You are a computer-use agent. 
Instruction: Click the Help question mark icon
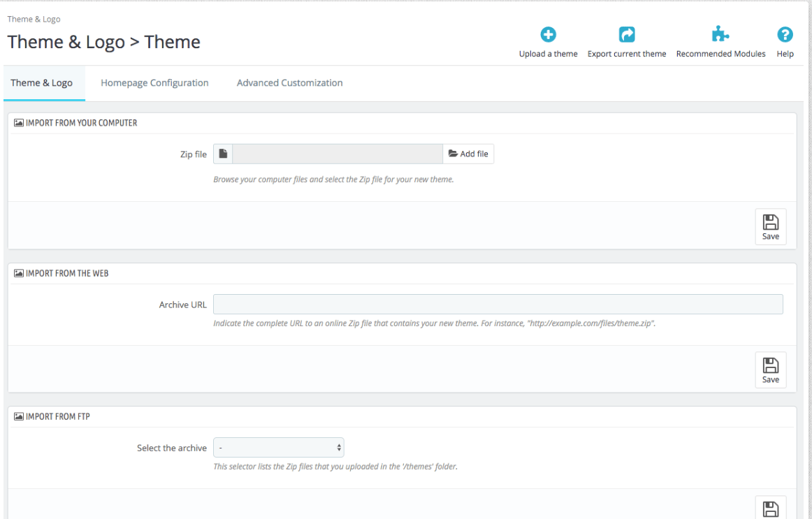(x=784, y=35)
